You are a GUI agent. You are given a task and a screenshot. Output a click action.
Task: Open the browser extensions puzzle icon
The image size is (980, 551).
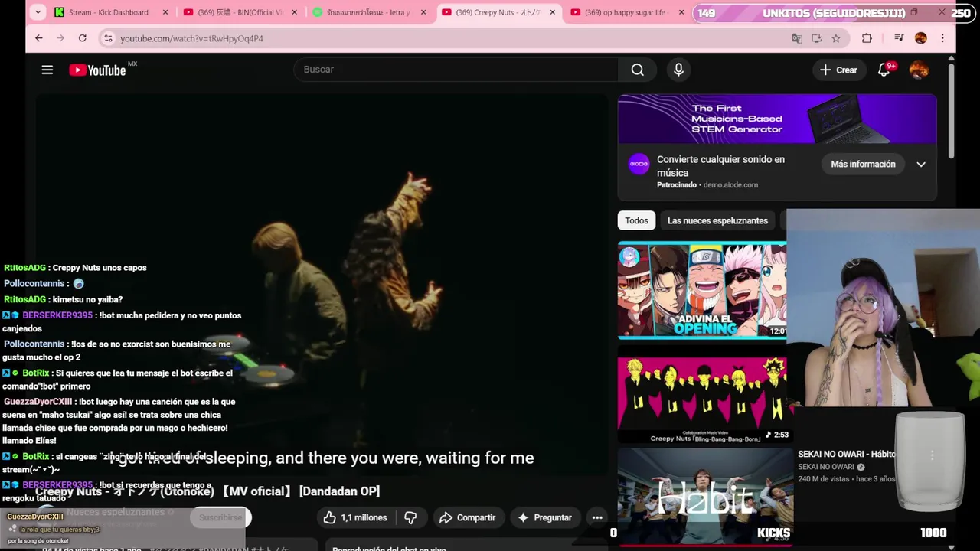pyautogui.click(x=867, y=38)
